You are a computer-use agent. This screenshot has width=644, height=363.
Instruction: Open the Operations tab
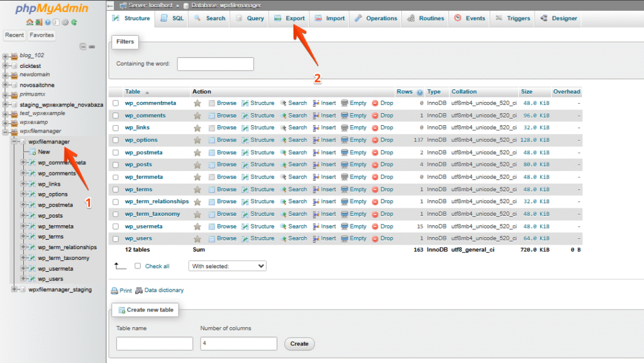pyautogui.click(x=376, y=18)
